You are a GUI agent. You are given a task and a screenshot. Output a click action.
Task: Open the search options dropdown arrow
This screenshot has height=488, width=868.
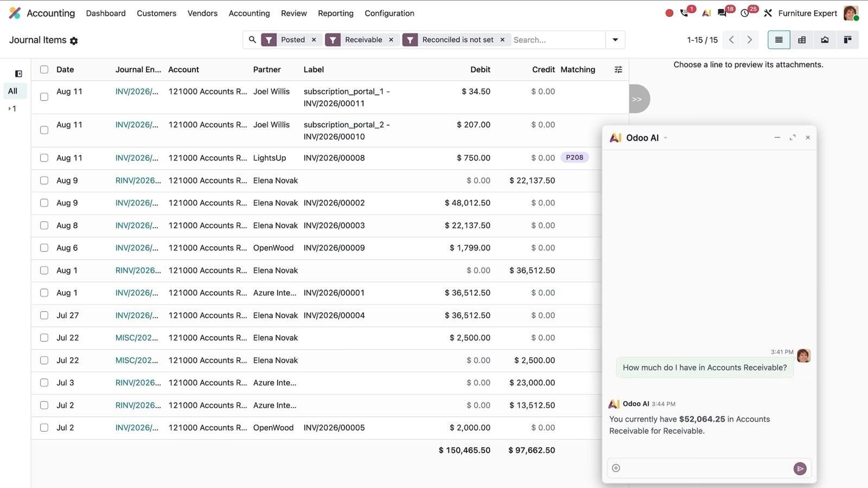point(615,40)
